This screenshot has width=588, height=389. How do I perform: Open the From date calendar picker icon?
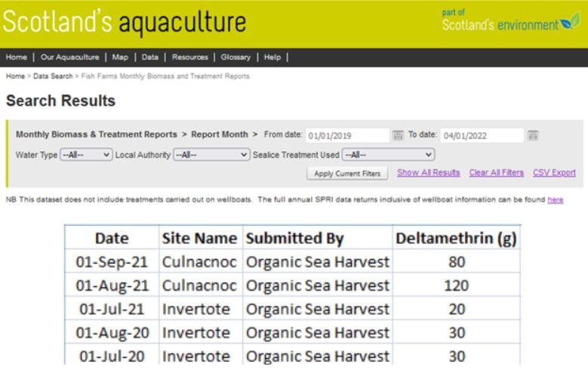tap(398, 135)
